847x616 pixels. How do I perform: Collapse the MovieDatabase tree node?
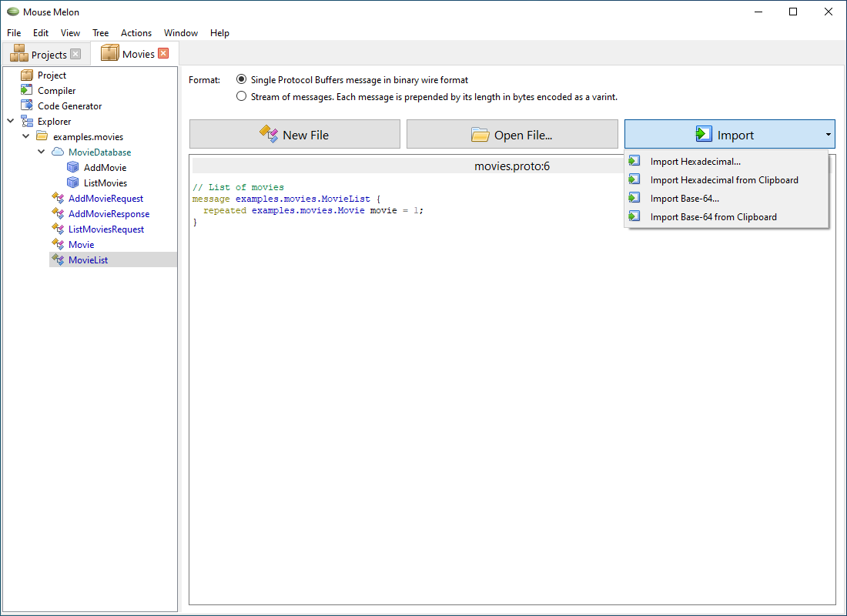pos(41,152)
